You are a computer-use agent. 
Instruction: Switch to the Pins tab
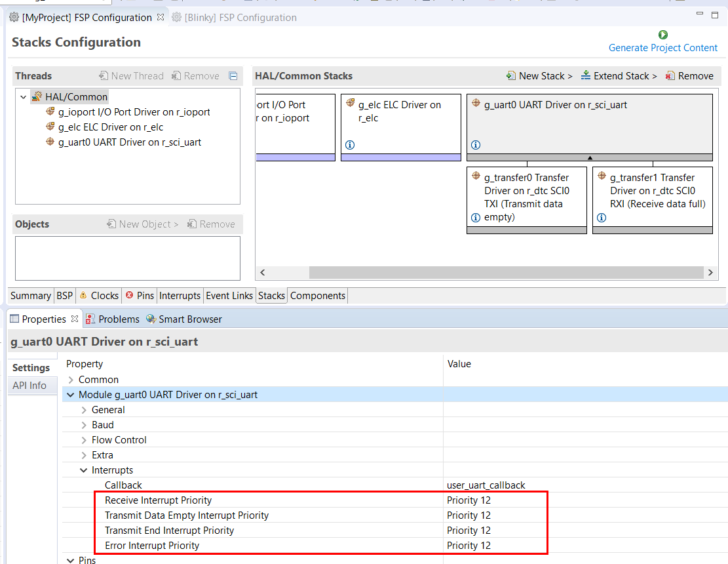140,296
